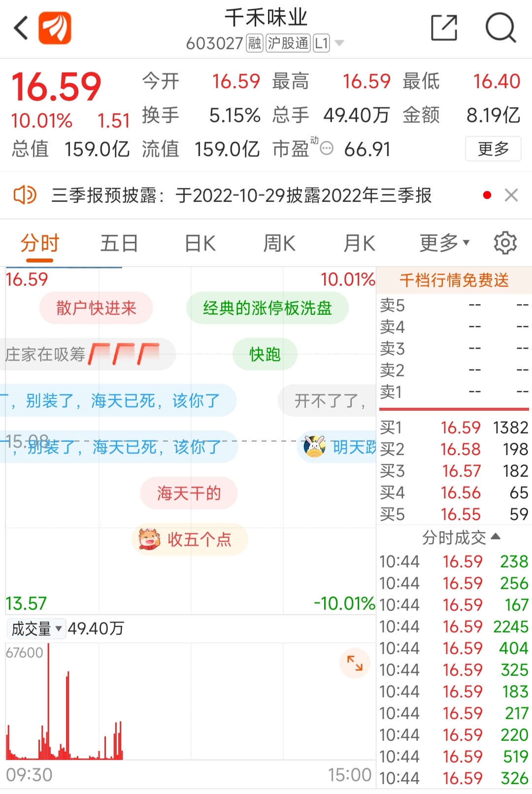This screenshot has height=794, width=532.
Task: Tap the 换手 5.15% turnover value
Action: coord(234,115)
